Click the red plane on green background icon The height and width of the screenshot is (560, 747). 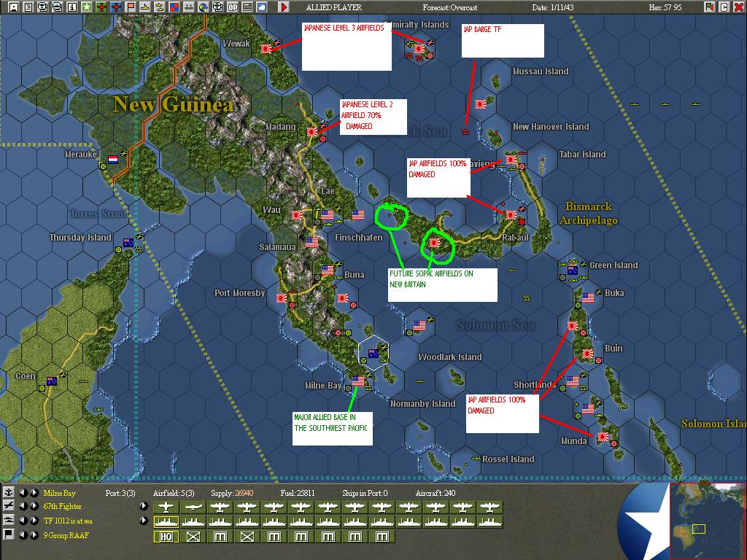pyautogui.click(x=101, y=7)
